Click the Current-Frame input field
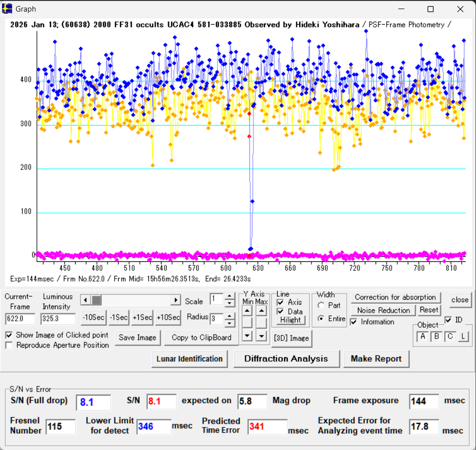 coord(20,319)
